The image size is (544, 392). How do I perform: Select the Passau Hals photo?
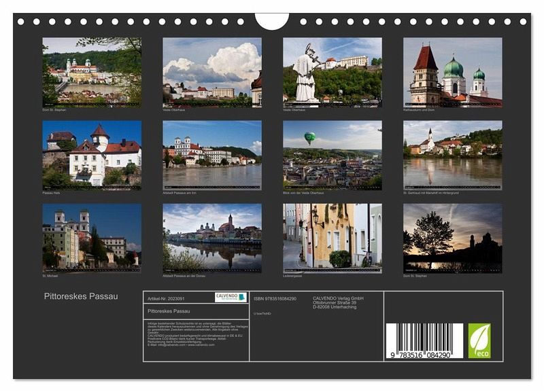point(92,155)
